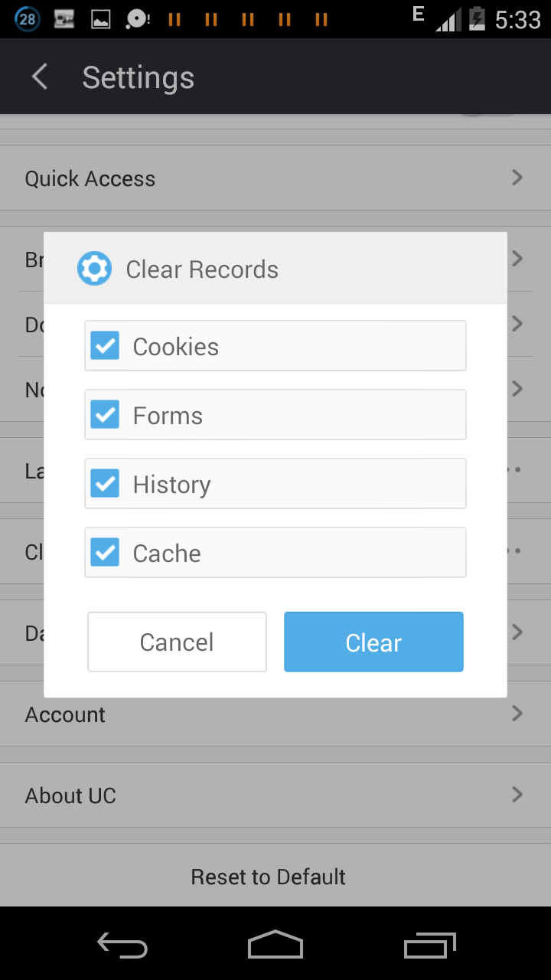Open About UC using its chevron
The height and width of the screenshot is (980, 551).
coord(517,795)
